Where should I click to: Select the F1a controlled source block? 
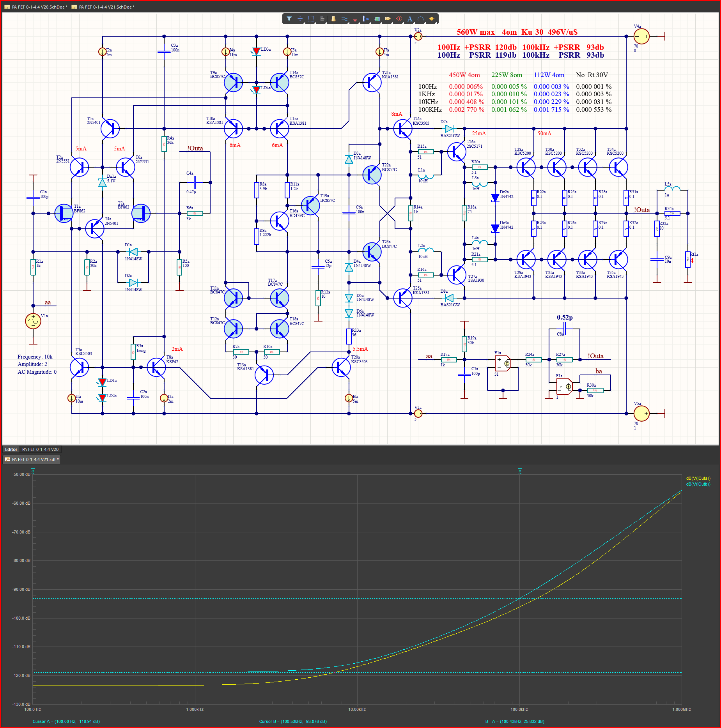coord(564,386)
